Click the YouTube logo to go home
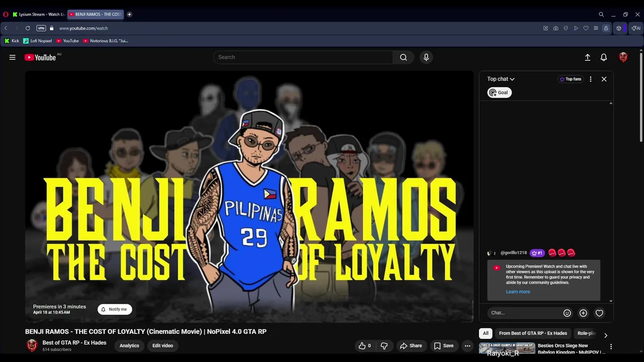This screenshot has width=644, height=362. pyautogui.click(x=40, y=57)
